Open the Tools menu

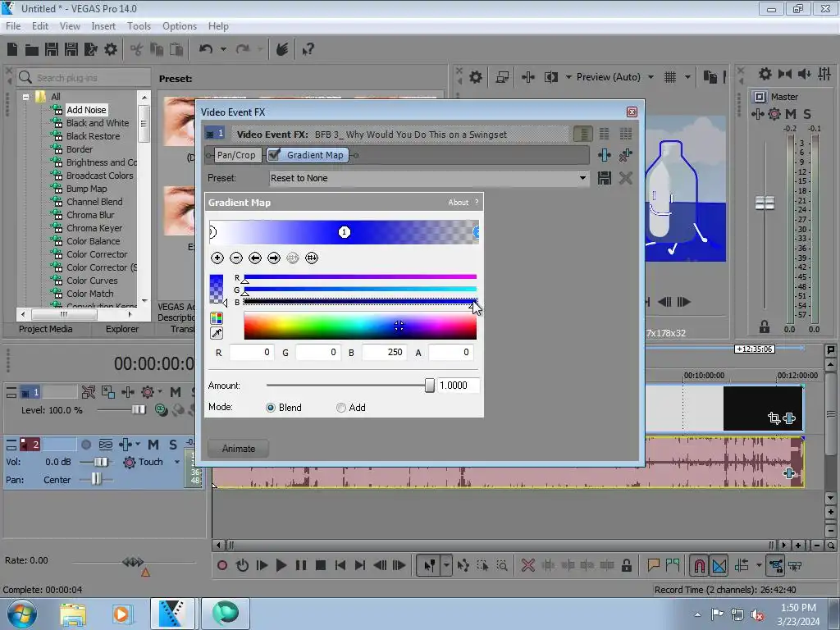tap(139, 26)
